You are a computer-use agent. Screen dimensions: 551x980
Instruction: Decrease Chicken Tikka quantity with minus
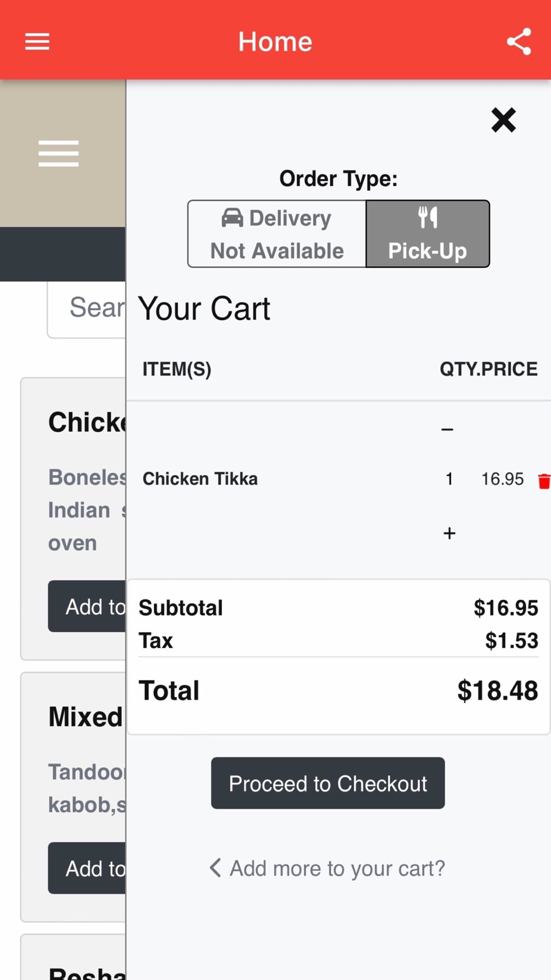click(x=447, y=429)
